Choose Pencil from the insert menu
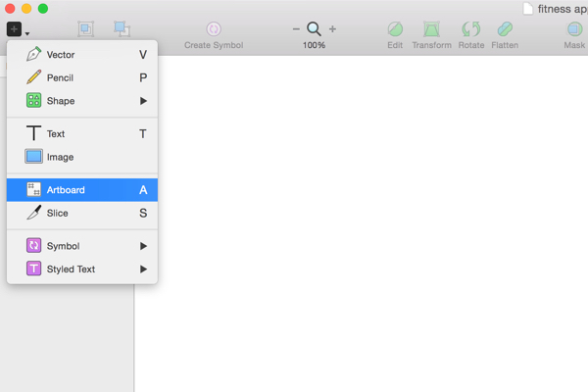The image size is (588, 392). coord(82,77)
